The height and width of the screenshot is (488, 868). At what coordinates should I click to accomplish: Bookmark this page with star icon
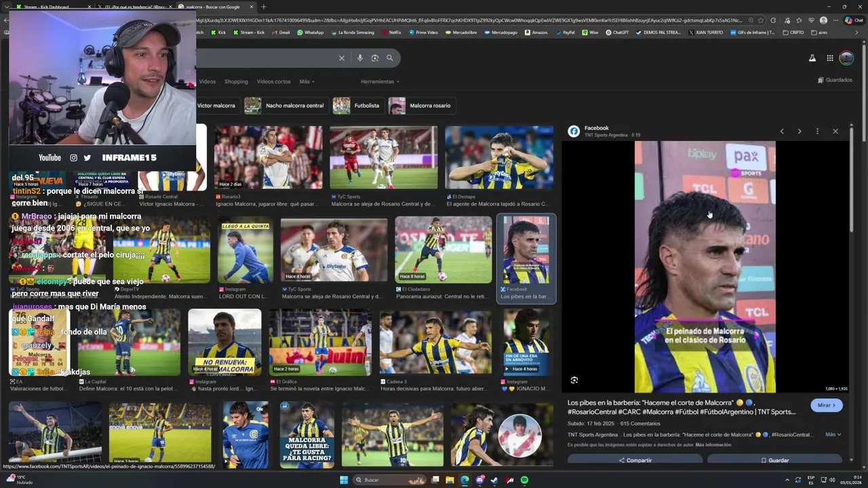(x=762, y=20)
